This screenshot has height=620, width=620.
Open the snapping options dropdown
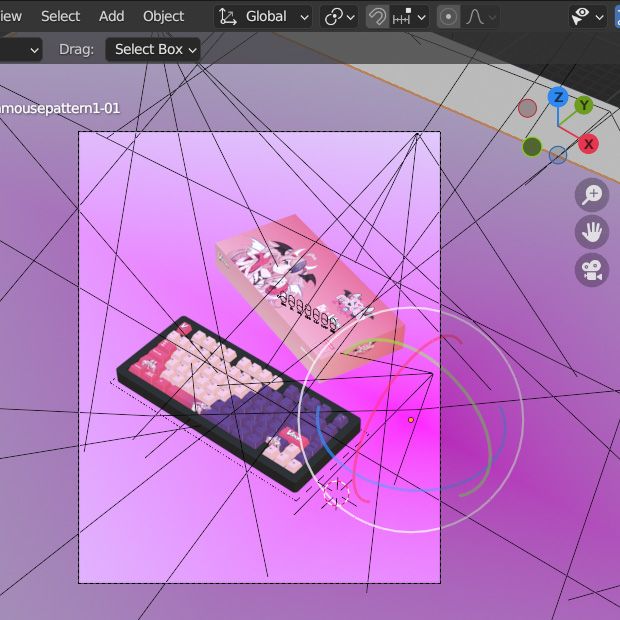(x=409, y=17)
